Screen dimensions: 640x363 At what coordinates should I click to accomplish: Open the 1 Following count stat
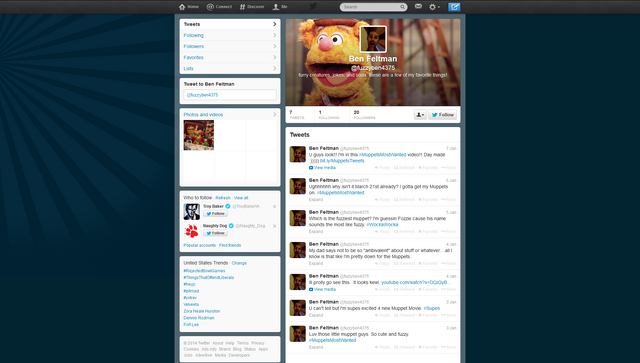pyautogui.click(x=329, y=115)
